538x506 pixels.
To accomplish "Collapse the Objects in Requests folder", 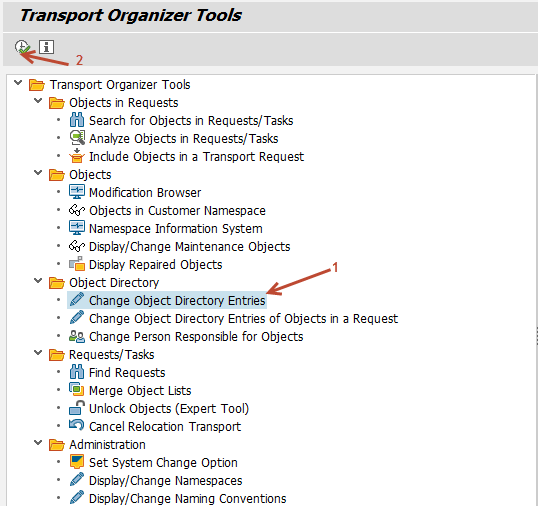I will pyautogui.click(x=38, y=101).
